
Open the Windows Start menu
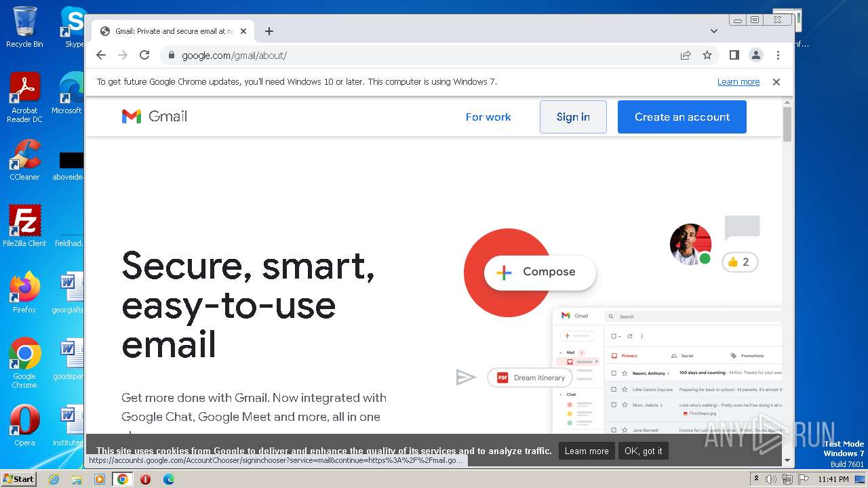18,479
